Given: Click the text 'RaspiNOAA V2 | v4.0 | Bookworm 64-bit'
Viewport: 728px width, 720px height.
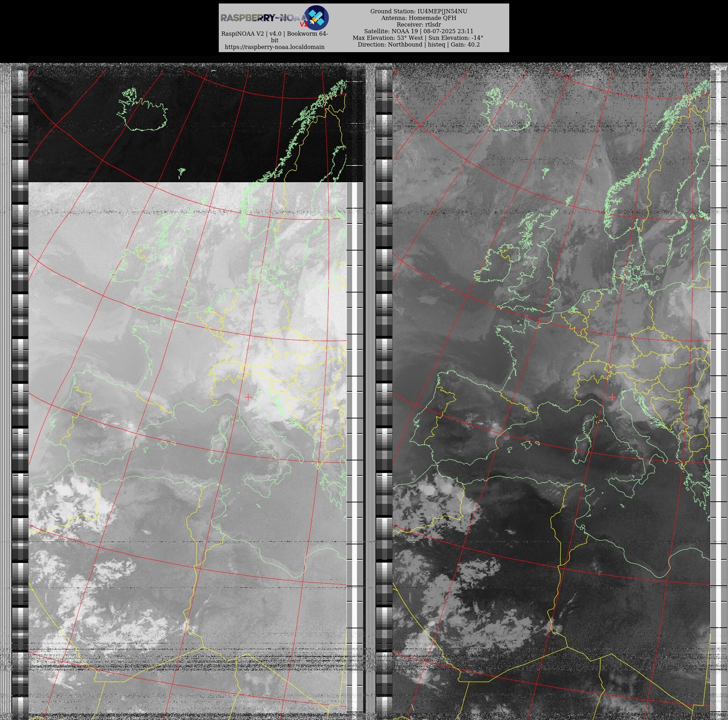Looking at the screenshot, I should tap(274, 37).
